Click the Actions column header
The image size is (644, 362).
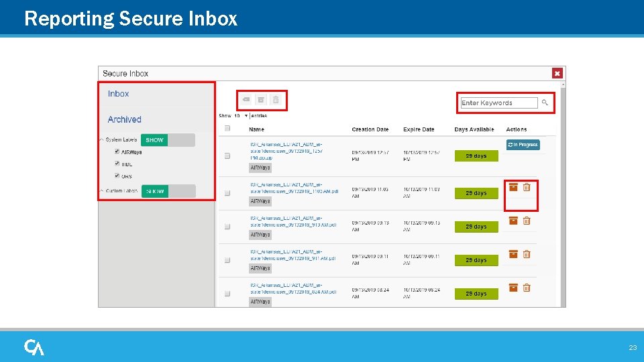point(517,129)
